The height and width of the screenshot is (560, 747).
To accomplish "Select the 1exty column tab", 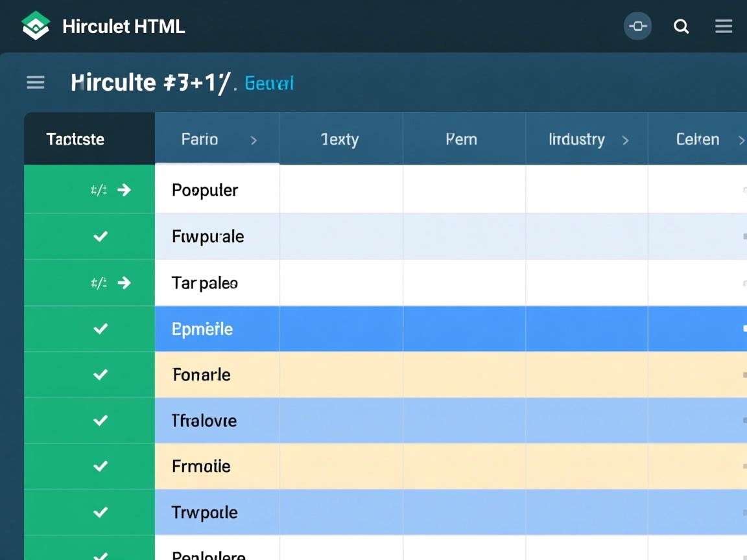I will (x=340, y=139).
